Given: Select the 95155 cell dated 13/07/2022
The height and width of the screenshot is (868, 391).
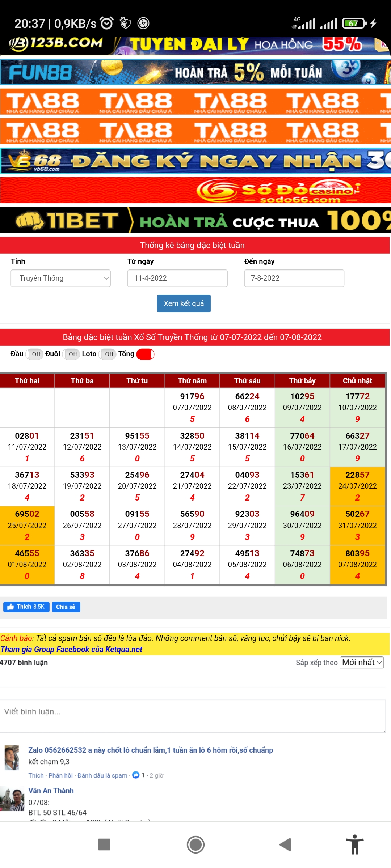Looking at the screenshot, I should click(137, 447).
